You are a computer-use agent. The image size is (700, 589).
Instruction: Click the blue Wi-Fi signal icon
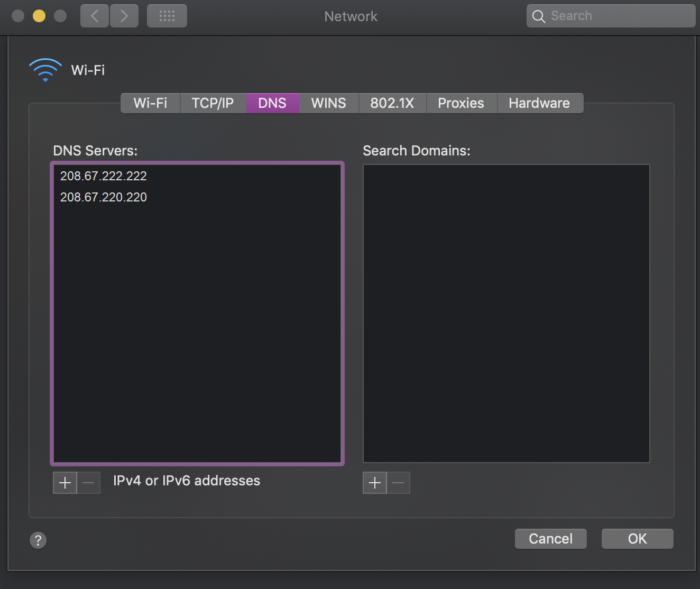coord(45,70)
